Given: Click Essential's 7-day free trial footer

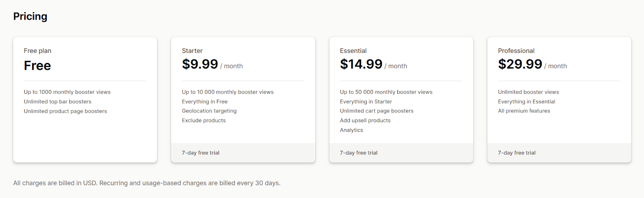Looking at the screenshot, I should click(401, 153).
